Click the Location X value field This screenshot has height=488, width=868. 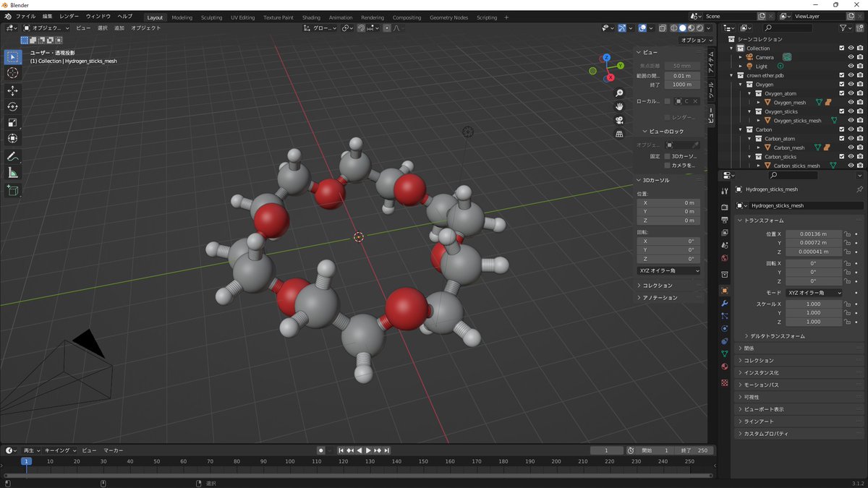click(814, 234)
